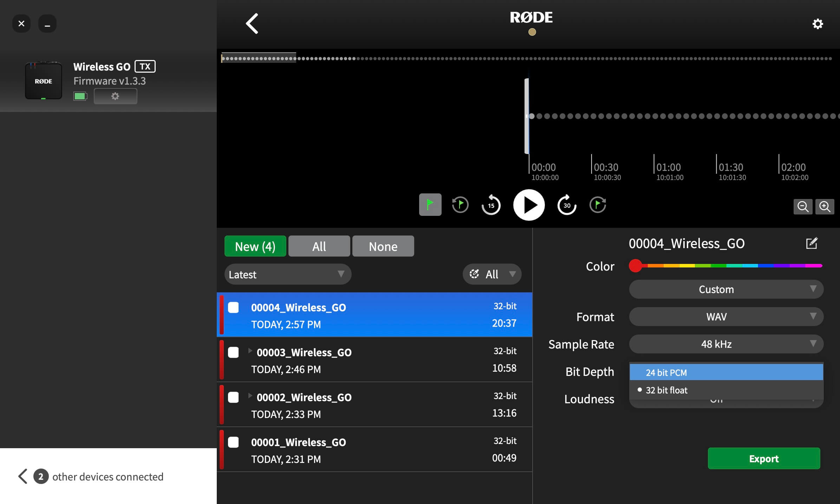Open settings via top-right gear icon
This screenshot has width=840, height=504.
click(818, 24)
